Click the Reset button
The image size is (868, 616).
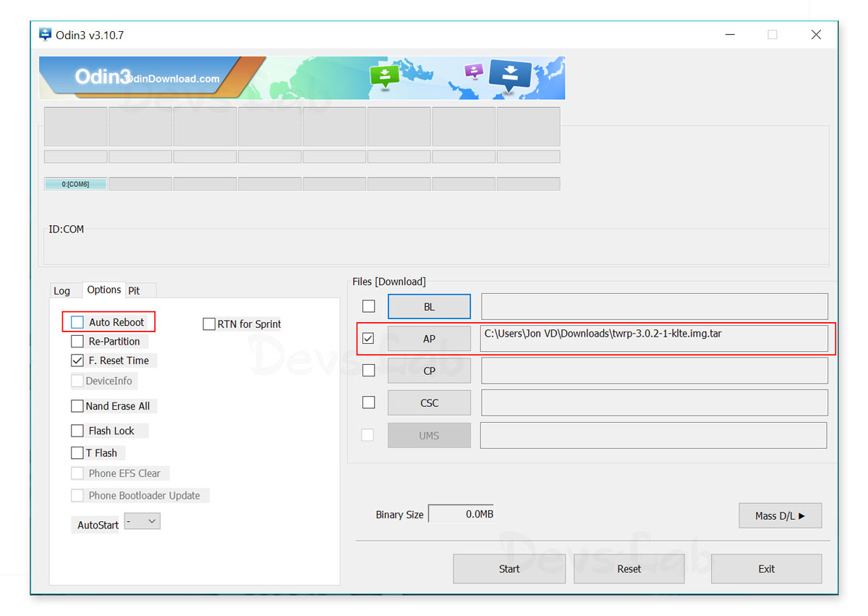[629, 569]
